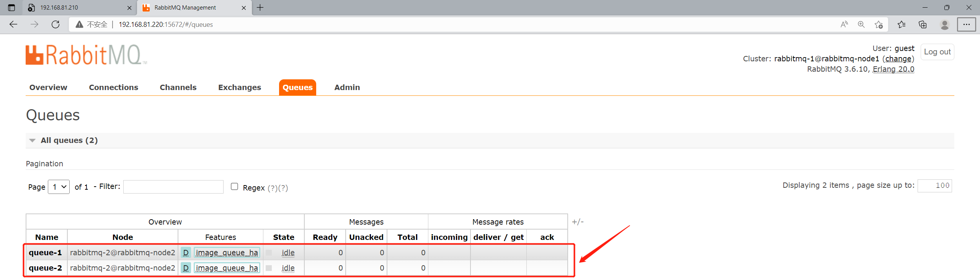The image size is (980, 279).
Task: Select the RabbitMQ Management browser tab
Action: (195, 8)
